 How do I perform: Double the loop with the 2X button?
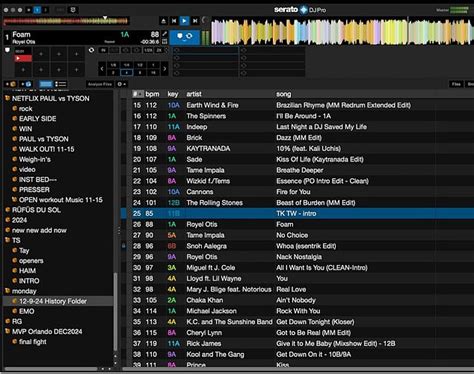(159, 50)
